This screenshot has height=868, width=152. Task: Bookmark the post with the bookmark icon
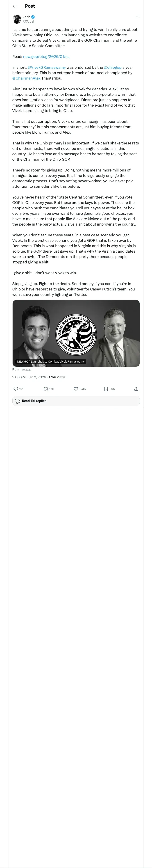[106, 388]
